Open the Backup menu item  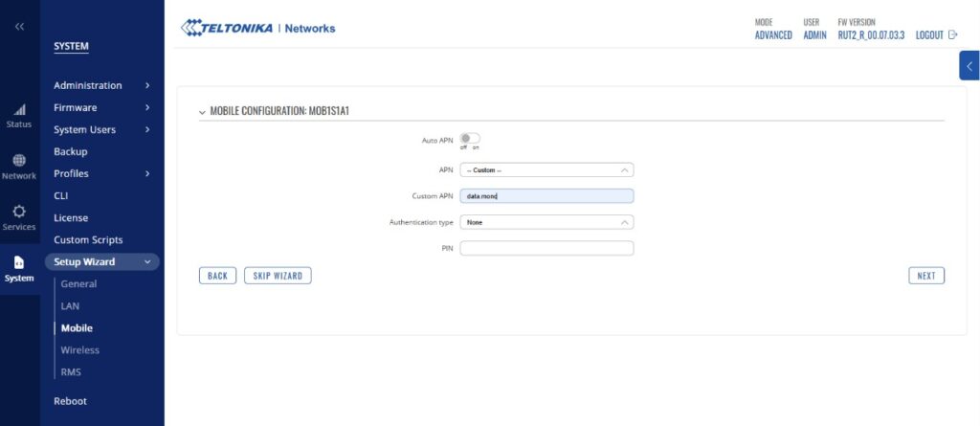pos(71,151)
